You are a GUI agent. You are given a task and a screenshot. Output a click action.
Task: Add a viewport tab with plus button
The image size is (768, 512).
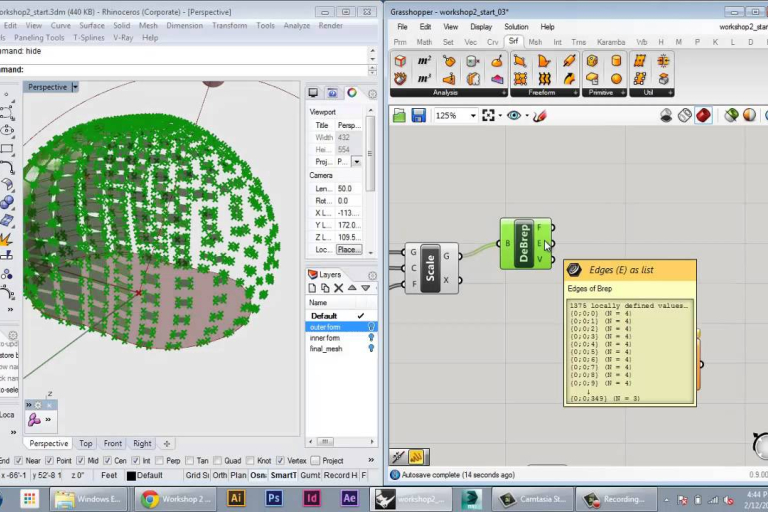[167, 443]
